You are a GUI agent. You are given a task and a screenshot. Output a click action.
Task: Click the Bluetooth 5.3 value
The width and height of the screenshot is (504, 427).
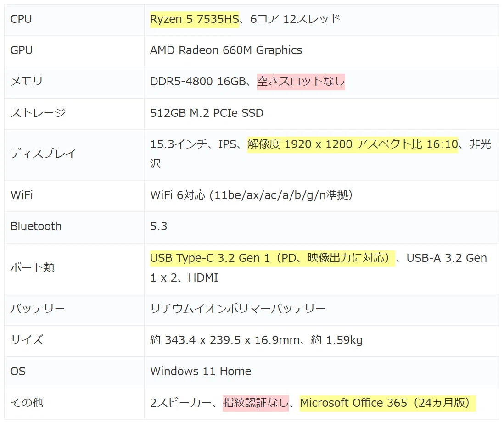click(158, 227)
